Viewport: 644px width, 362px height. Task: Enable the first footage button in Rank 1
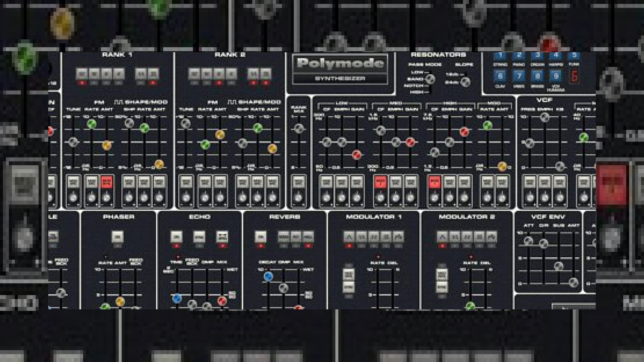coord(82,73)
